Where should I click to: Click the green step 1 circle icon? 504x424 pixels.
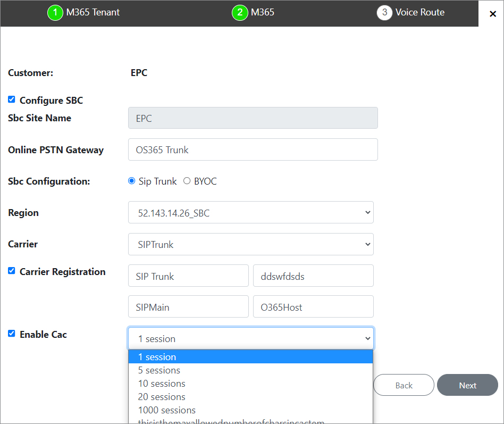tap(55, 12)
